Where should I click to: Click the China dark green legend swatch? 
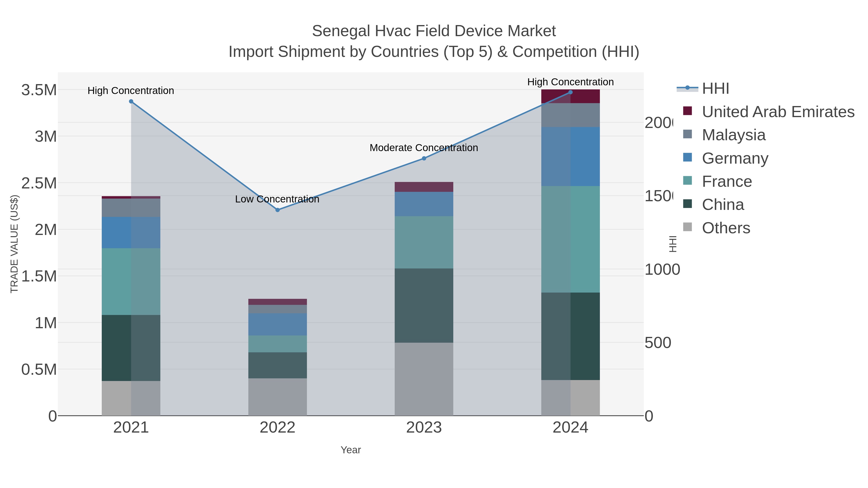pos(687,204)
